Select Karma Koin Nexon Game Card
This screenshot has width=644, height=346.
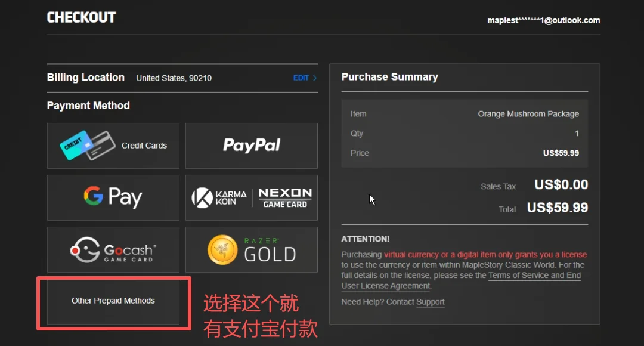point(252,197)
